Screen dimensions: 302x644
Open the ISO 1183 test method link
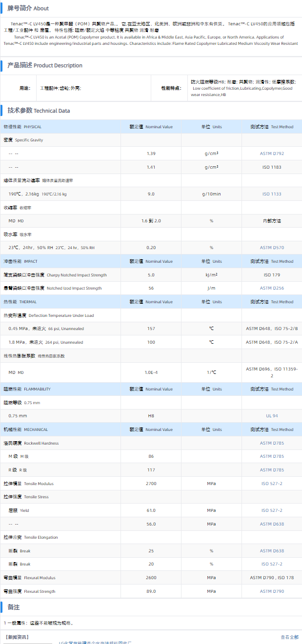[x=272, y=167]
